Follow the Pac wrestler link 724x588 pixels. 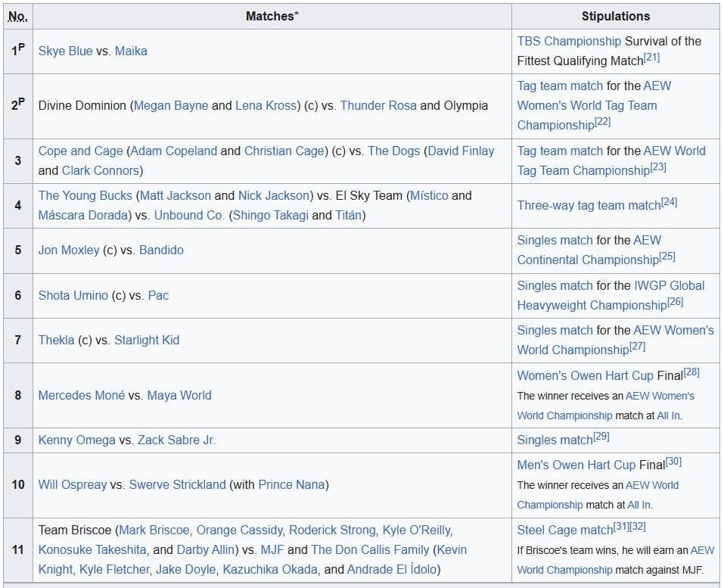pyautogui.click(x=158, y=296)
